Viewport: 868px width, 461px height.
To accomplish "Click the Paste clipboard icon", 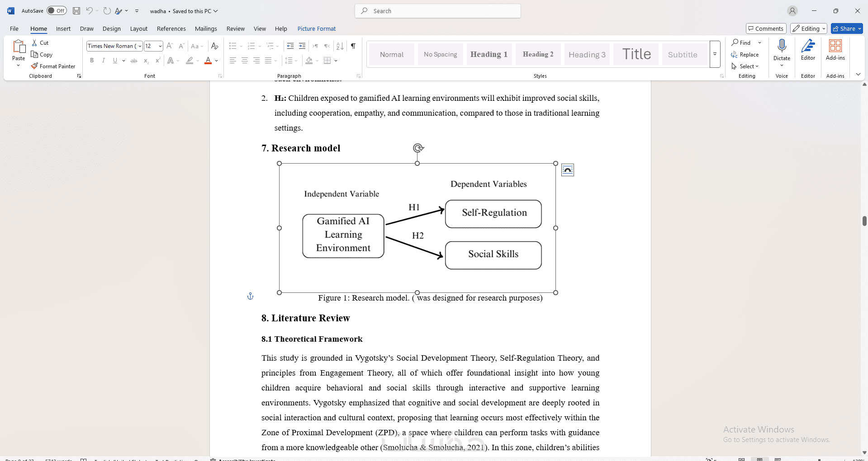I will click(19, 46).
